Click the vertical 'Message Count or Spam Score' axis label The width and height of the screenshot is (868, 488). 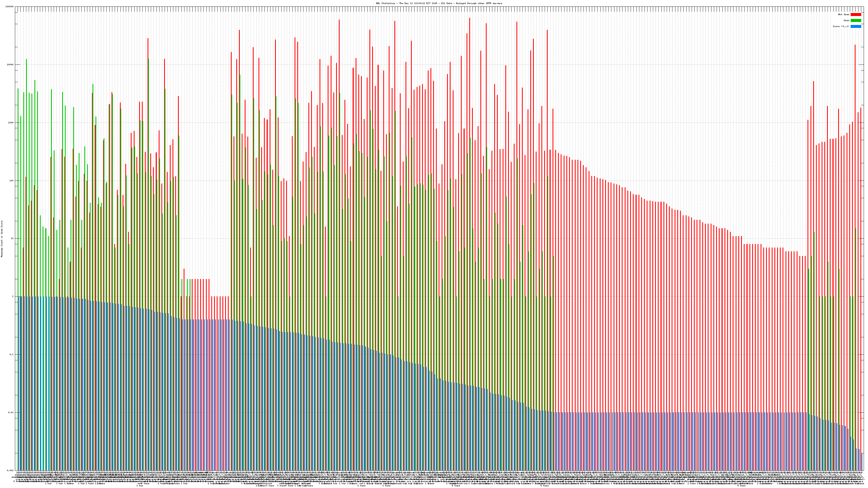pos(2,239)
